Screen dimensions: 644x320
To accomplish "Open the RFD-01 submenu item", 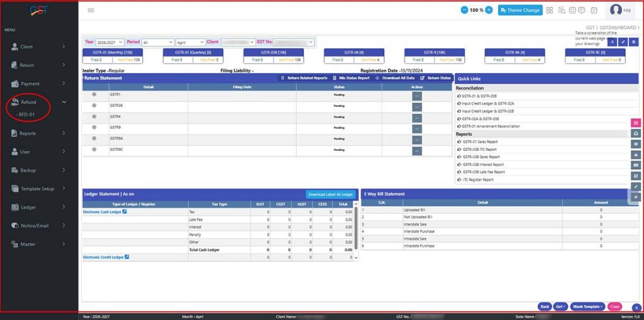I will tap(25, 114).
